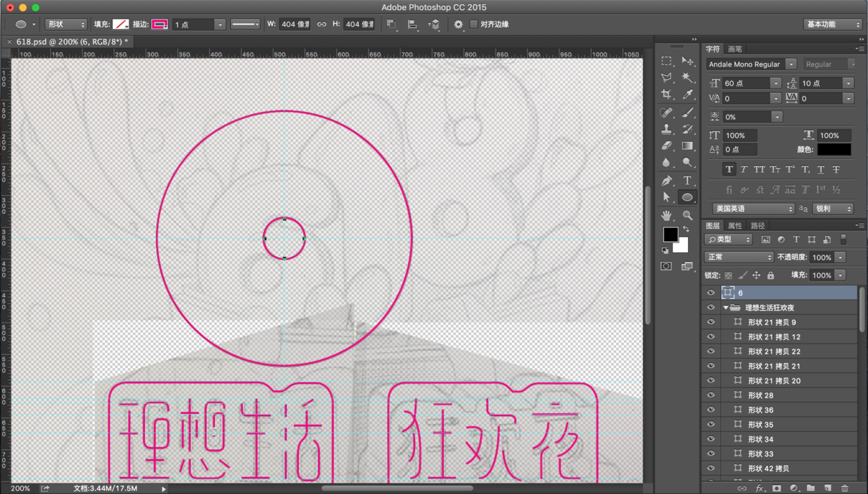Select the Crop tool

coord(666,94)
